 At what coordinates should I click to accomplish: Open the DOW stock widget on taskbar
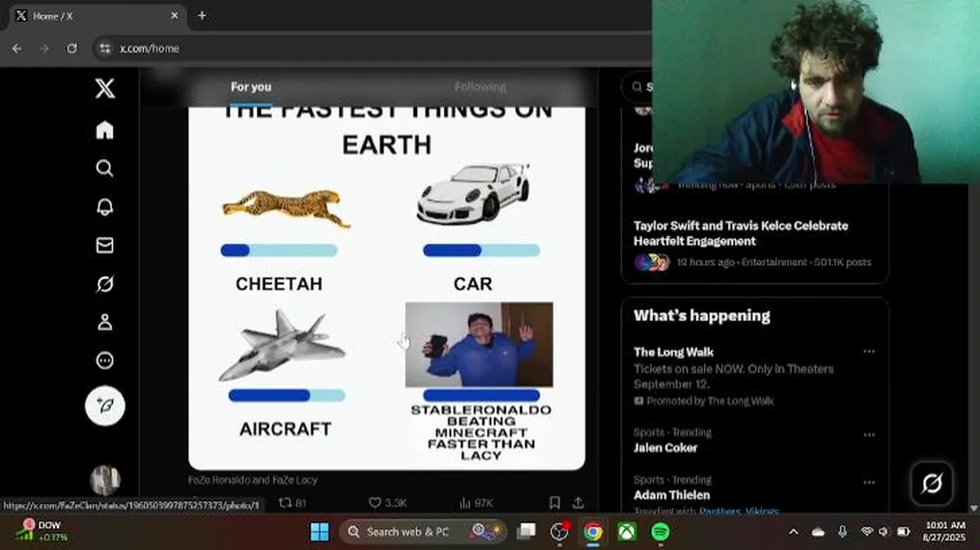point(42,531)
